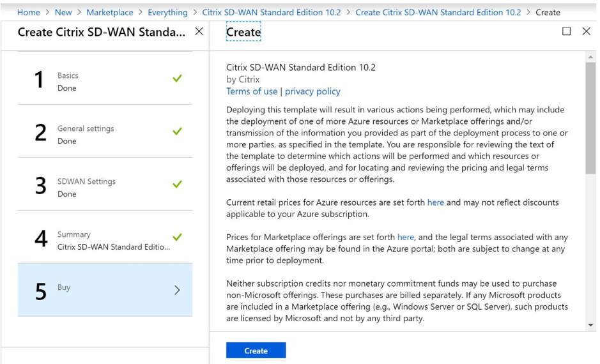Viewport: 600px width, 364px height.
Task: Select step 4 Summary
Action: coord(105,237)
